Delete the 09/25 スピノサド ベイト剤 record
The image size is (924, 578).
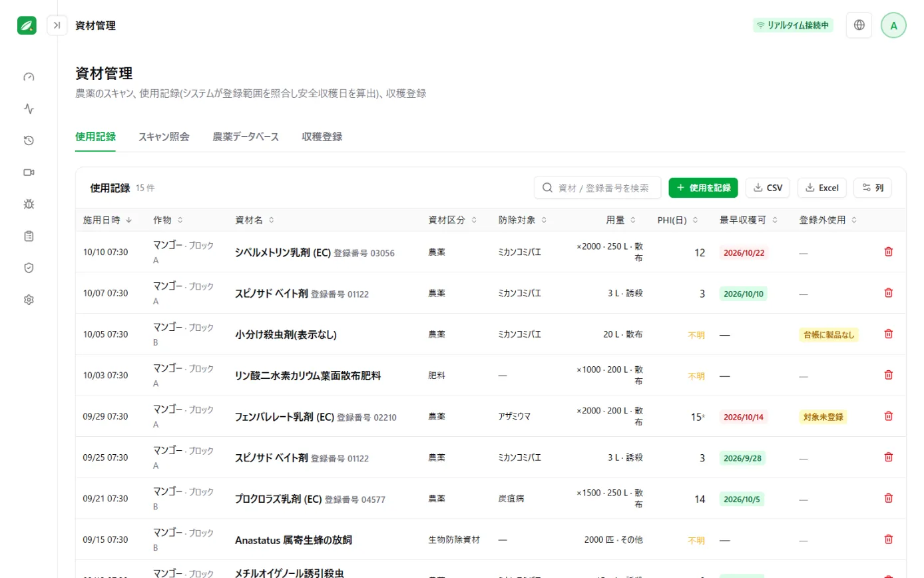888,457
